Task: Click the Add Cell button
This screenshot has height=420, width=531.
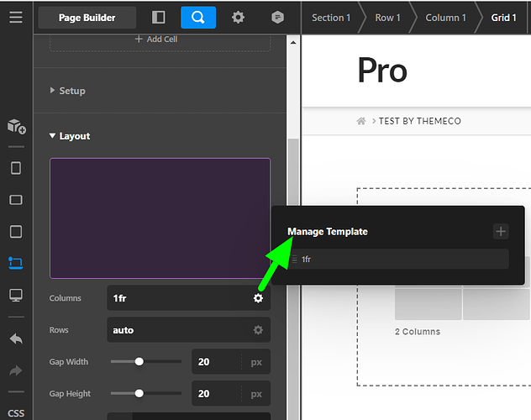Action: [160, 39]
